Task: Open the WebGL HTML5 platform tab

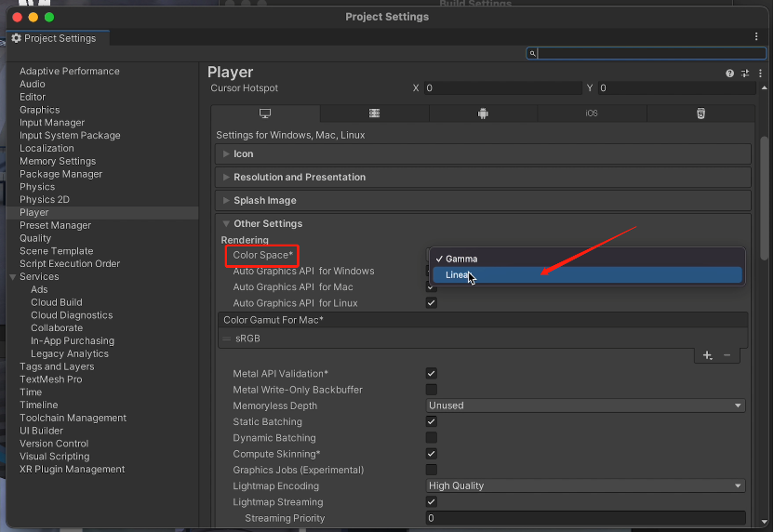Action: pyautogui.click(x=701, y=113)
